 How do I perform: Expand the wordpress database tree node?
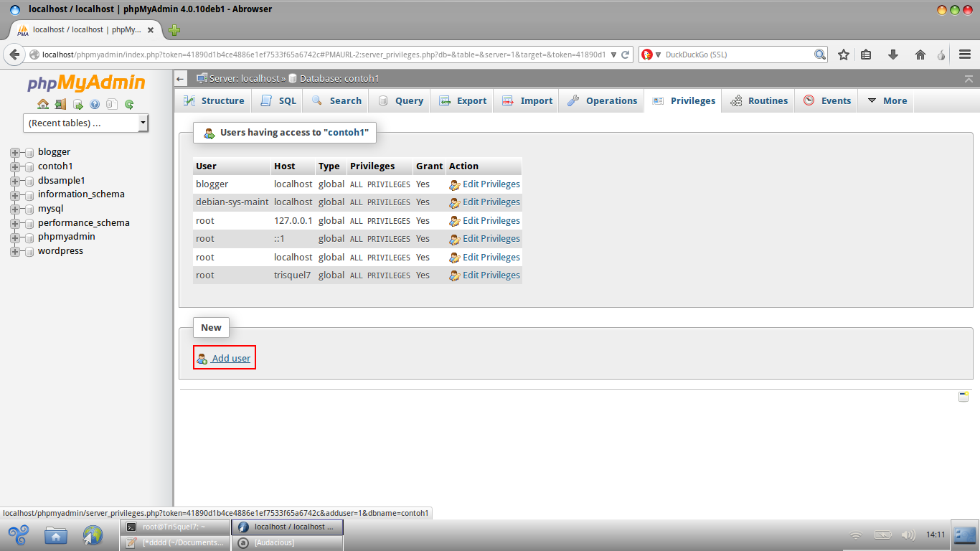click(14, 251)
